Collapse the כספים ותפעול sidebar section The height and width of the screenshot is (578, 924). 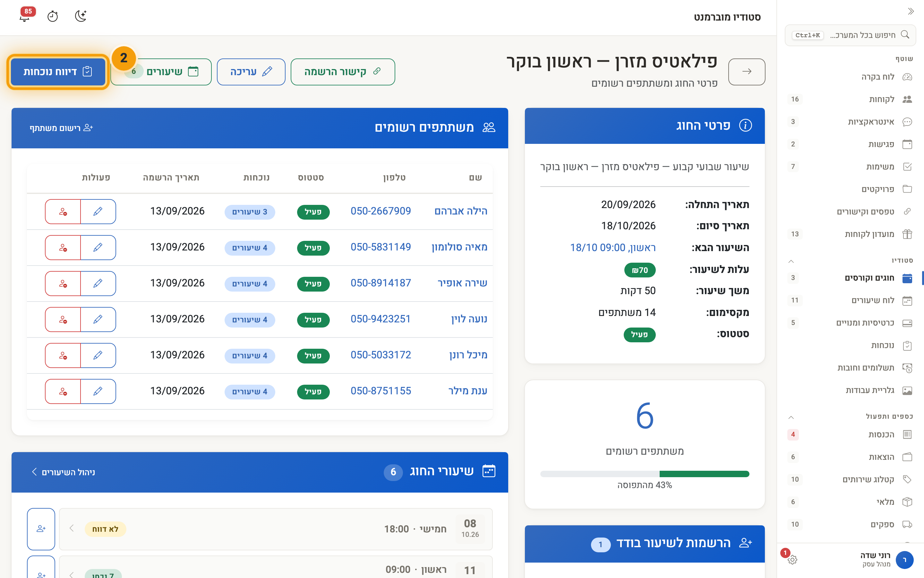[791, 417]
